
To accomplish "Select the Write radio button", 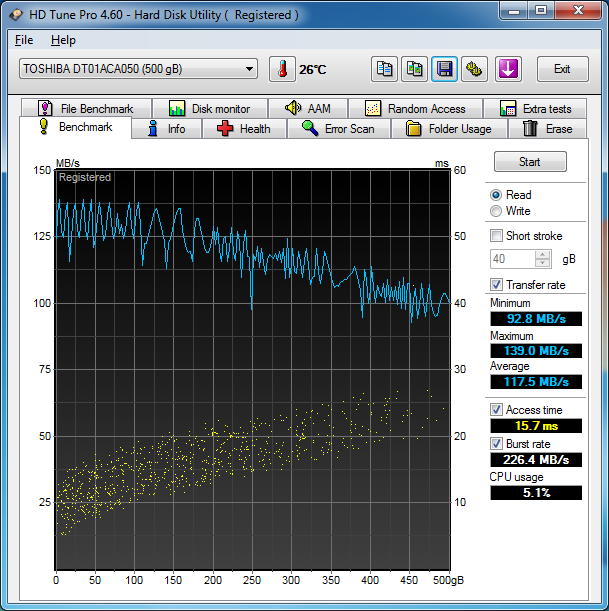I will 496,211.
